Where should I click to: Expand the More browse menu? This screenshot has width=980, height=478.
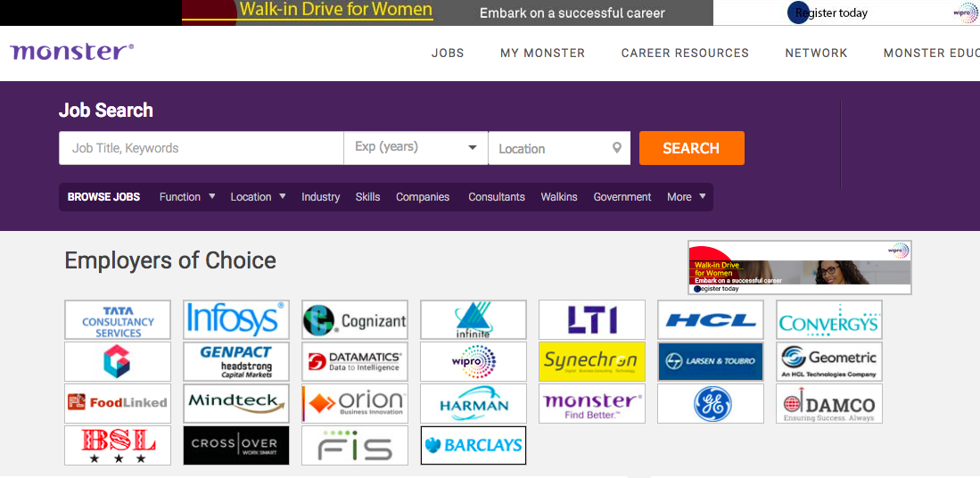tap(686, 197)
